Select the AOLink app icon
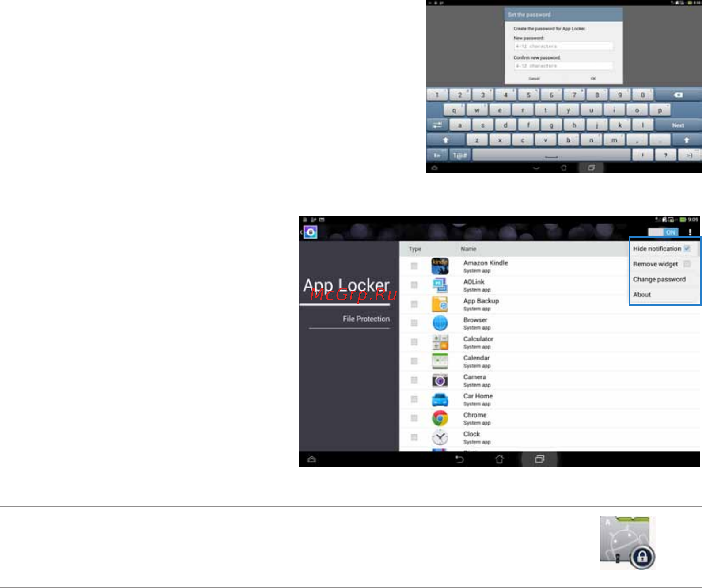This screenshot has width=702, height=588. [440, 285]
